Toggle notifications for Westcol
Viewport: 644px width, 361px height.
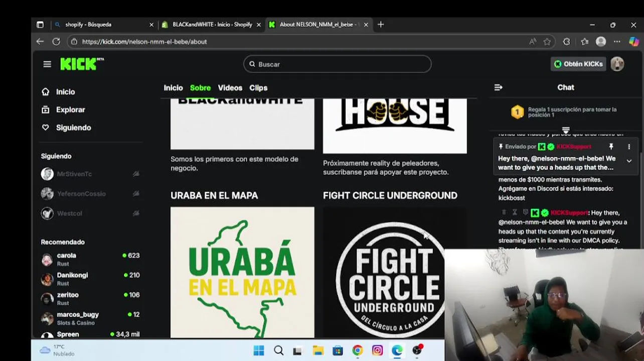[x=136, y=213]
